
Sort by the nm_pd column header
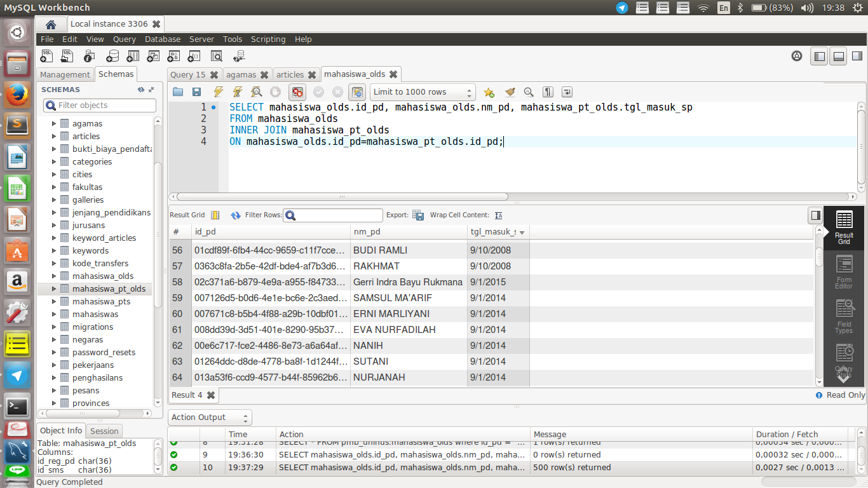pyautogui.click(x=409, y=233)
